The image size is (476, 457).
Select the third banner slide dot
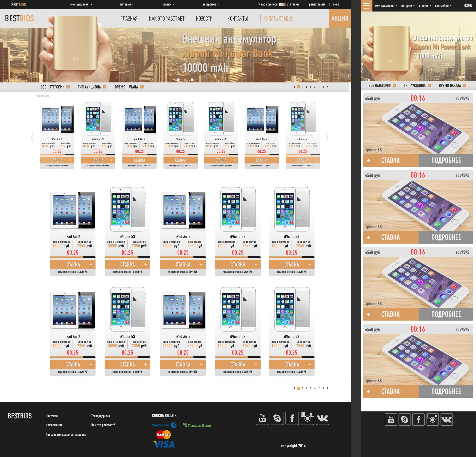click(192, 80)
